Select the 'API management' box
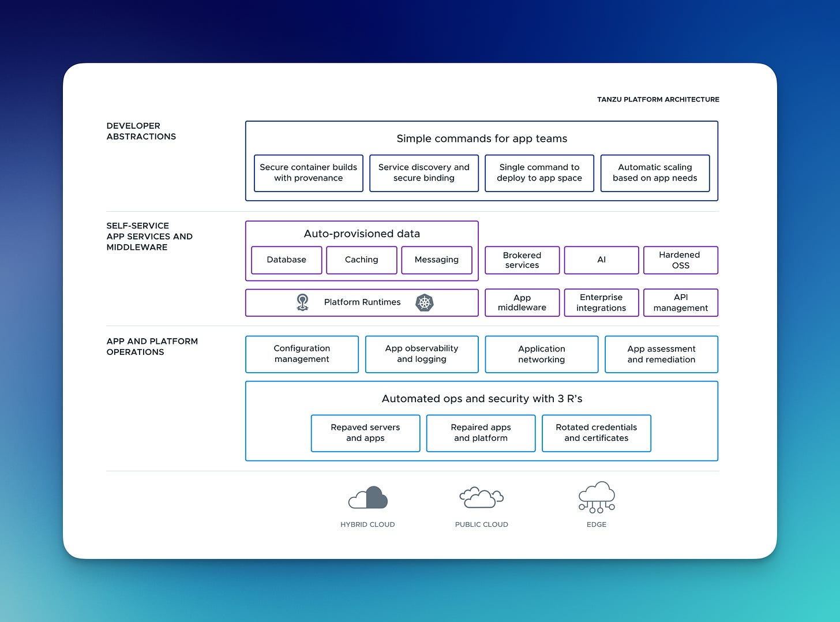 (x=681, y=303)
